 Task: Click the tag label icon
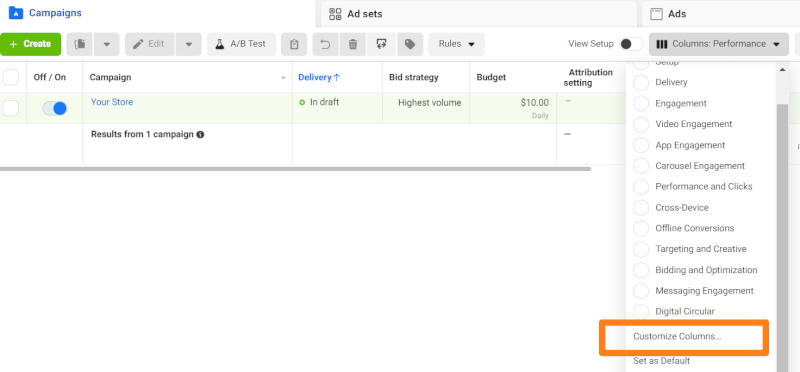coord(410,44)
